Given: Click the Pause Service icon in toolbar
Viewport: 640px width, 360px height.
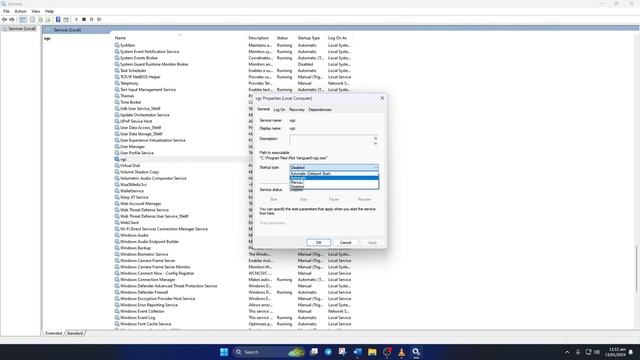Looking at the screenshot, I should click(x=91, y=20).
